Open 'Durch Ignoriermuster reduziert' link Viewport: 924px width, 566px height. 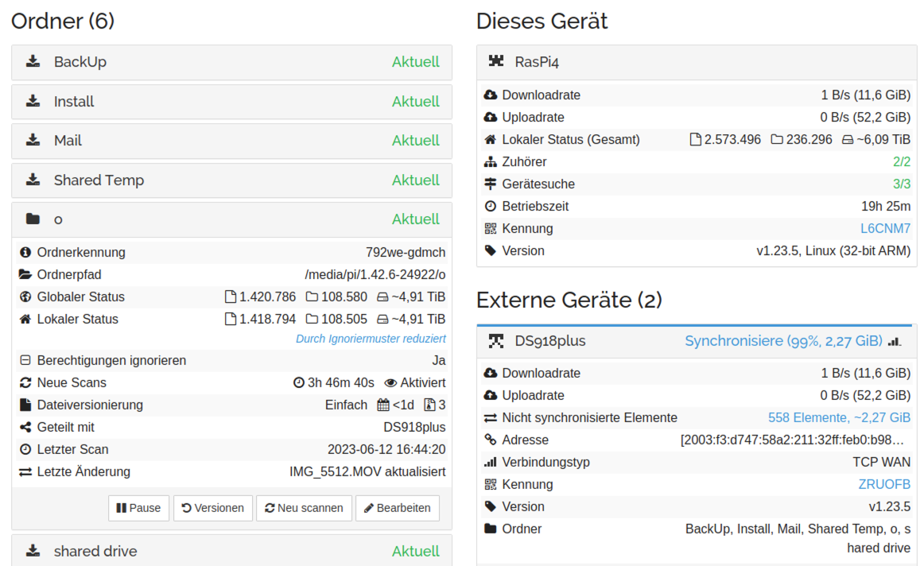pos(371,339)
